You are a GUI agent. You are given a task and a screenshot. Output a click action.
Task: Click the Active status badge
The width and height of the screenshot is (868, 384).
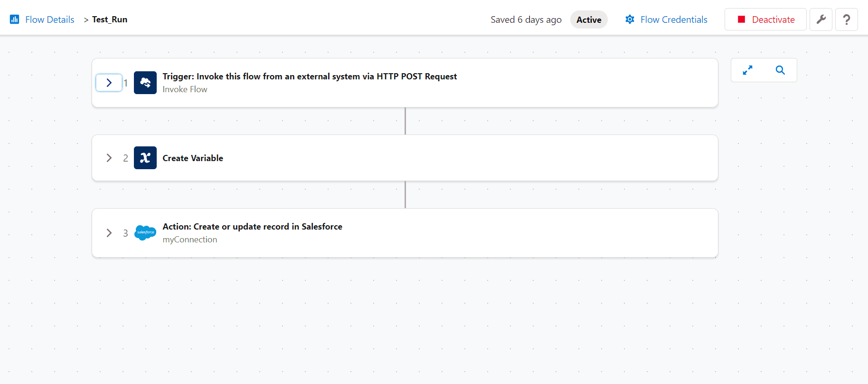589,19
